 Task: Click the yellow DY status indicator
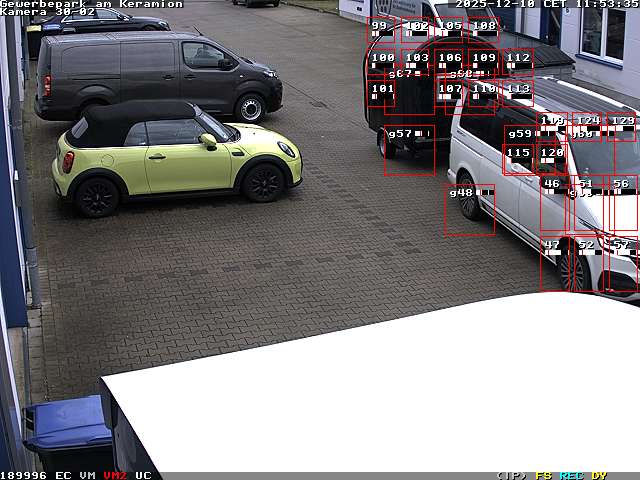tap(599, 475)
